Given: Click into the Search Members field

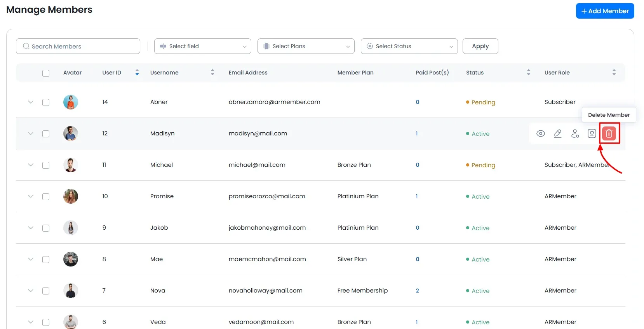Looking at the screenshot, I should click(78, 46).
